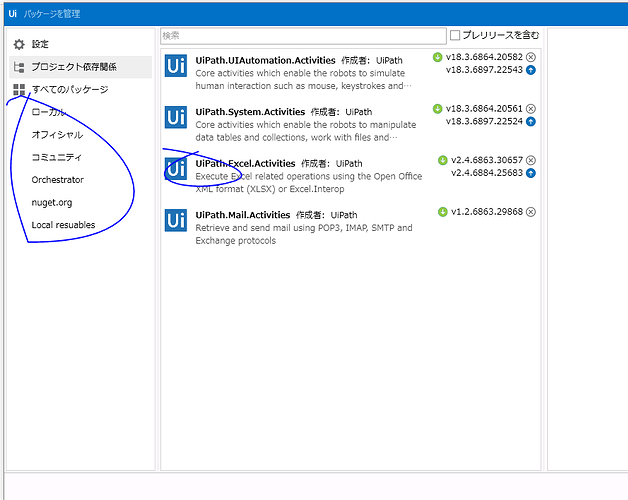This screenshot has height=500, width=628.
Task: Open the Orchestrator package feed
Action: (x=58, y=180)
